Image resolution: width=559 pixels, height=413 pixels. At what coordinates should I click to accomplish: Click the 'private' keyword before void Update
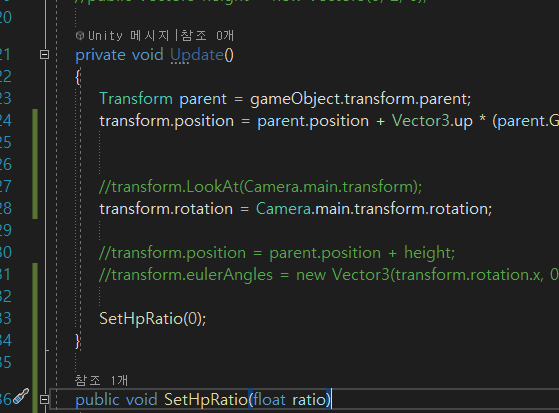(100, 55)
